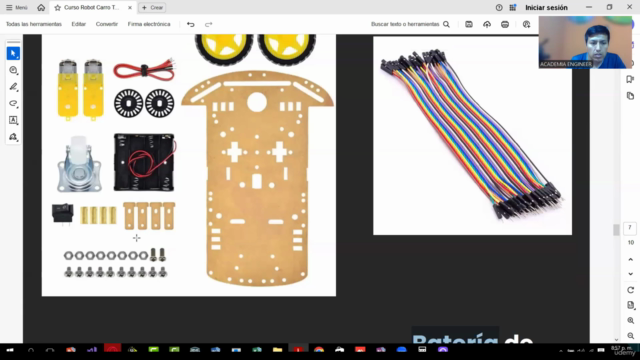Open Firma electrónica tool
The width and height of the screenshot is (640, 360).
149,24
